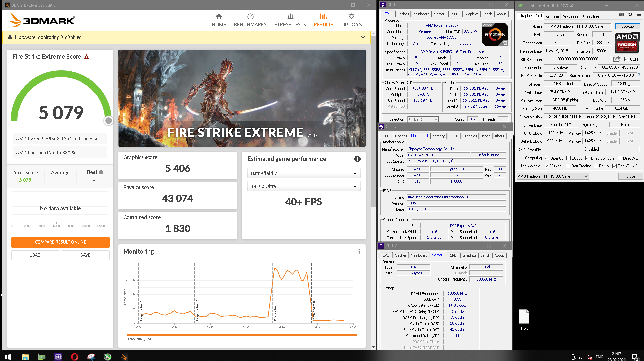Screen dimensions: 644x361
Task: Click Close button in GPU-Z
Action: 630,176
